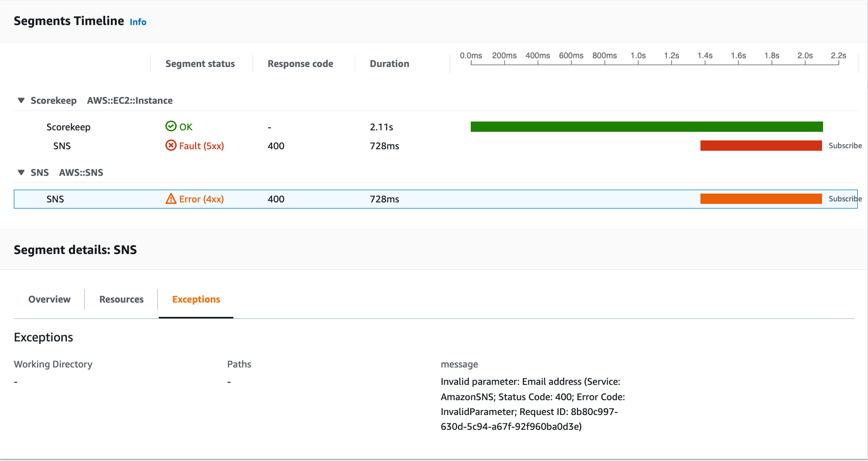Collapse the Scorekeep AWS::EC2::Instance group
868x461 pixels.
(x=21, y=101)
